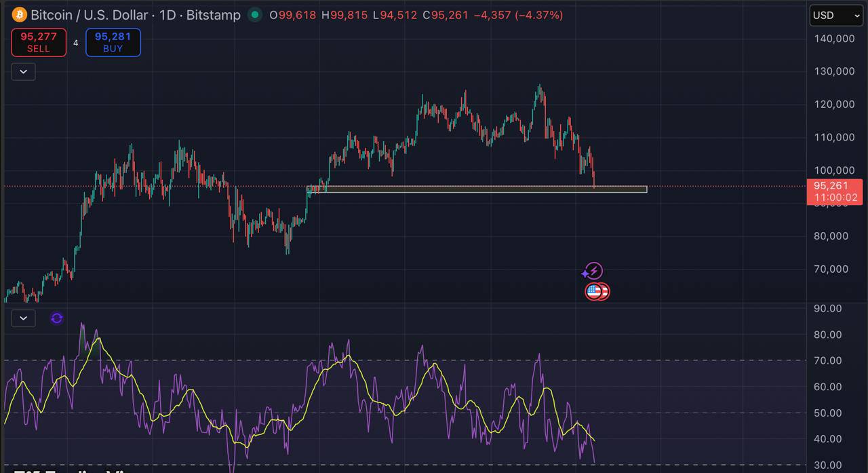Open the purple lightning bolt event marker
The width and height of the screenshot is (868, 473).
[x=593, y=271]
